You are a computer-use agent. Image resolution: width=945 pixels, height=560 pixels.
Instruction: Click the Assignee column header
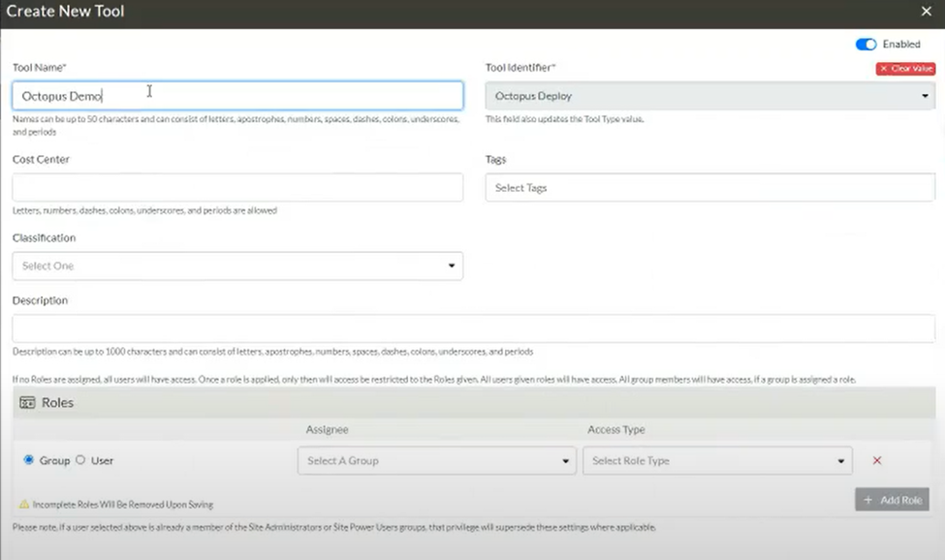click(x=328, y=429)
